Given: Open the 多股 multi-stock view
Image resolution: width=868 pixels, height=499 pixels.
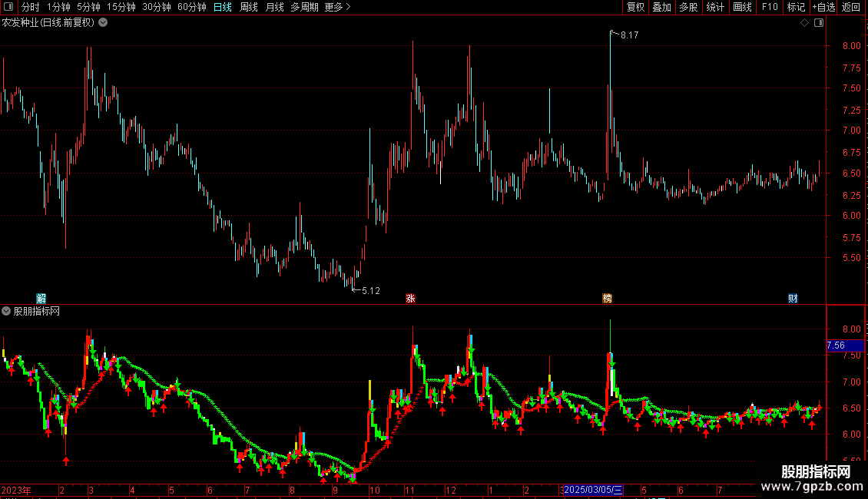Looking at the screenshot, I should [688, 7].
